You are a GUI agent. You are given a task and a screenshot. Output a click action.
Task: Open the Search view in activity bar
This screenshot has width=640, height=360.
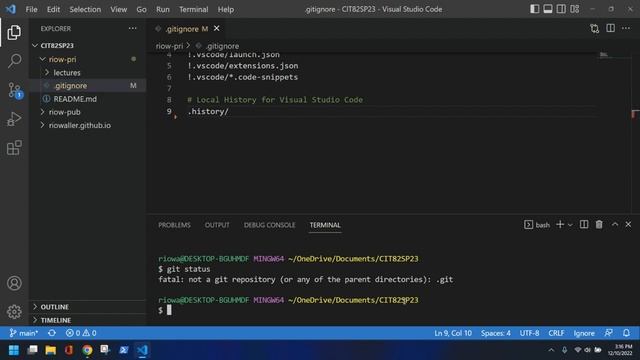14,61
